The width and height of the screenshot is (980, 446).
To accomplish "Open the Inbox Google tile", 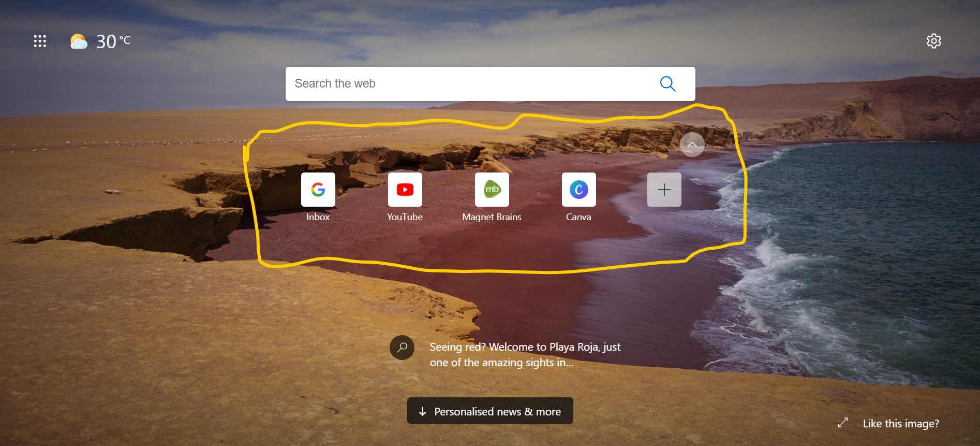I will coord(318,190).
